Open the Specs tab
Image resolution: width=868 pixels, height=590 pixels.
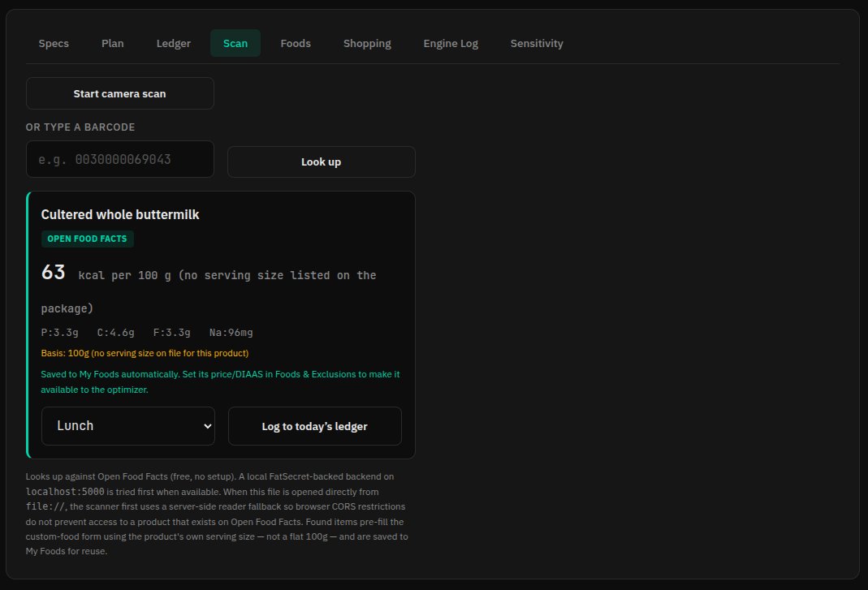pyautogui.click(x=54, y=43)
